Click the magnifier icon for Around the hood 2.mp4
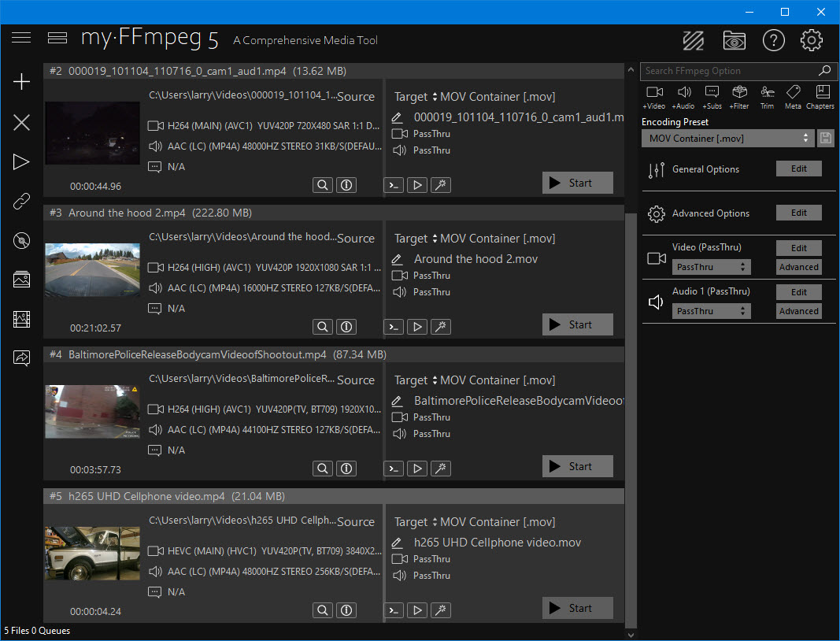The height and width of the screenshot is (641, 840). (322, 327)
